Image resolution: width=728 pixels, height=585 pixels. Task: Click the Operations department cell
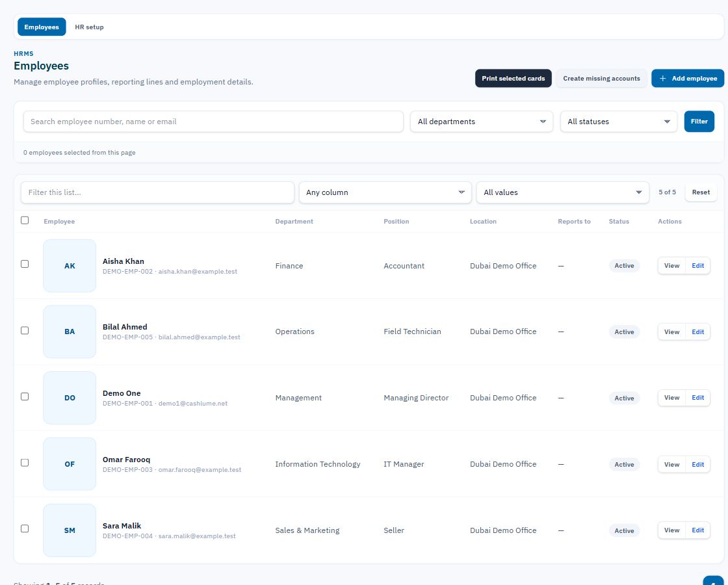[295, 331]
